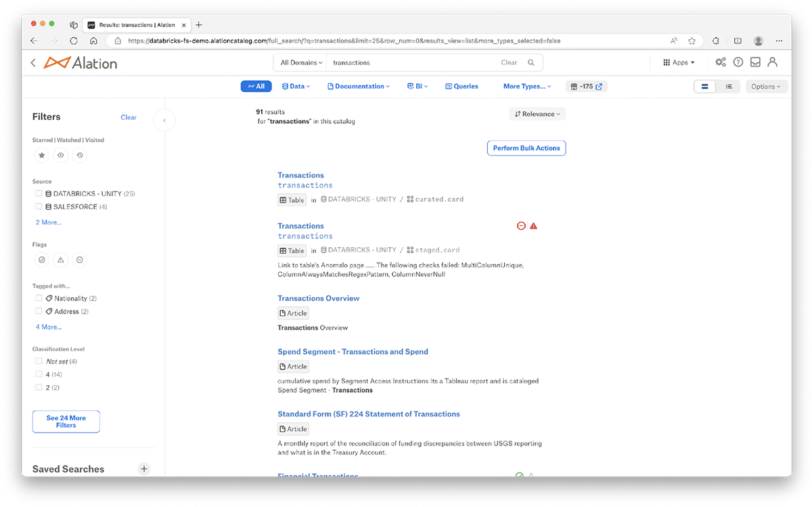This screenshot has width=812, height=507.
Task: Add a saved search with plus icon
Action: 143,468
